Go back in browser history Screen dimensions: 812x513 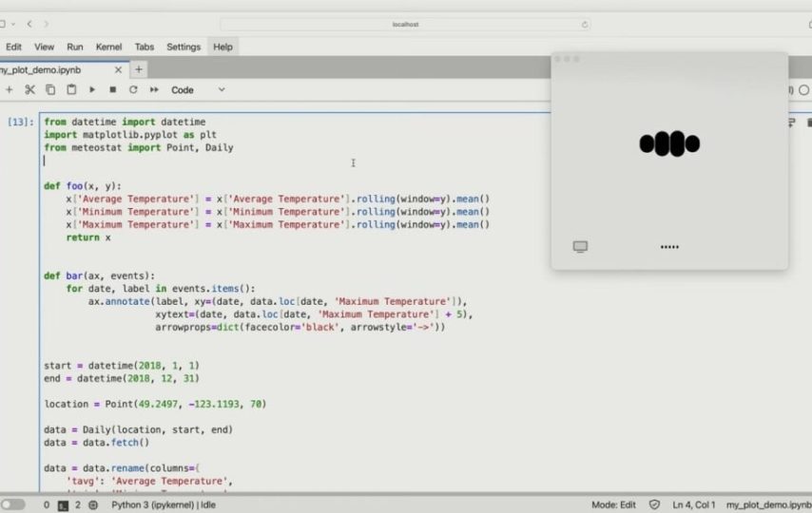29,24
